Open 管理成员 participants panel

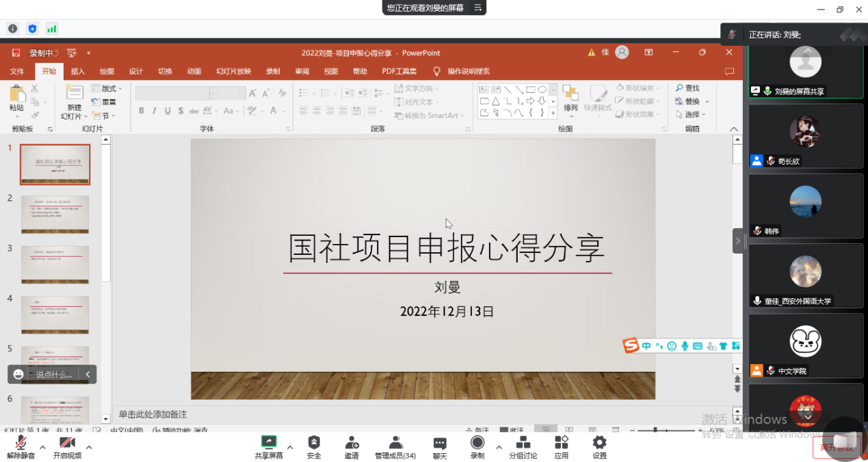(395, 443)
